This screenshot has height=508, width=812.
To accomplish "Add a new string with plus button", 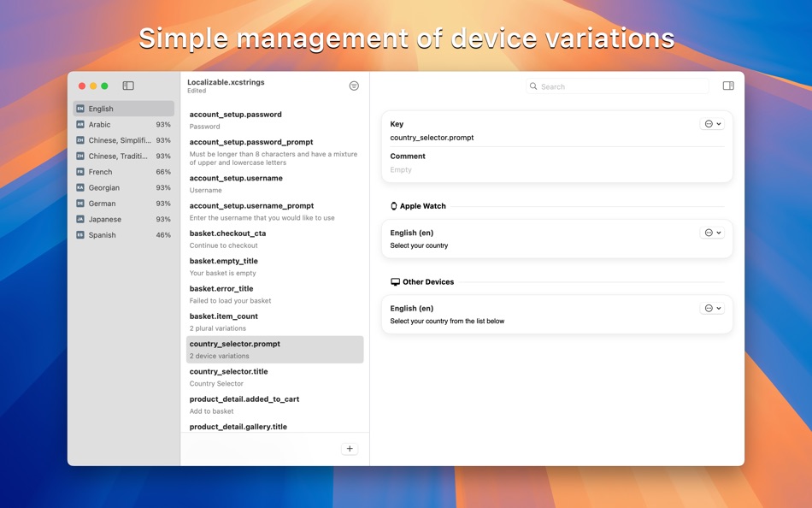I will pos(350,449).
